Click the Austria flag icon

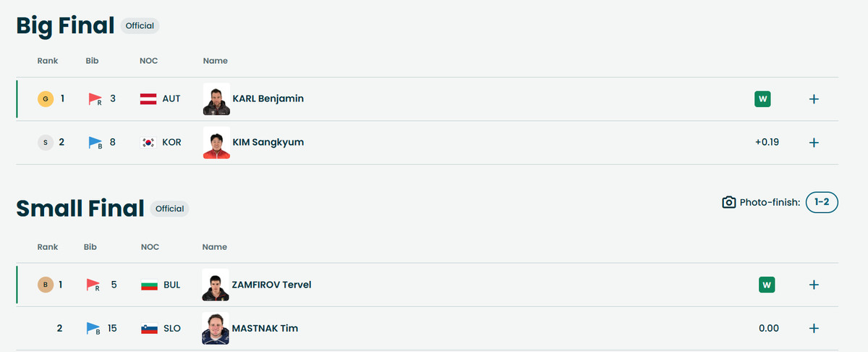tap(148, 99)
